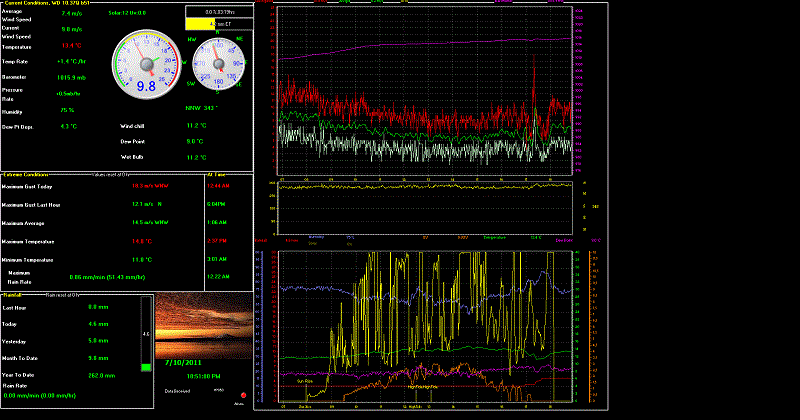Open the sunset webcam thumbnail image
Viewport: 800px width, 420px height.
click(x=202, y=327)
